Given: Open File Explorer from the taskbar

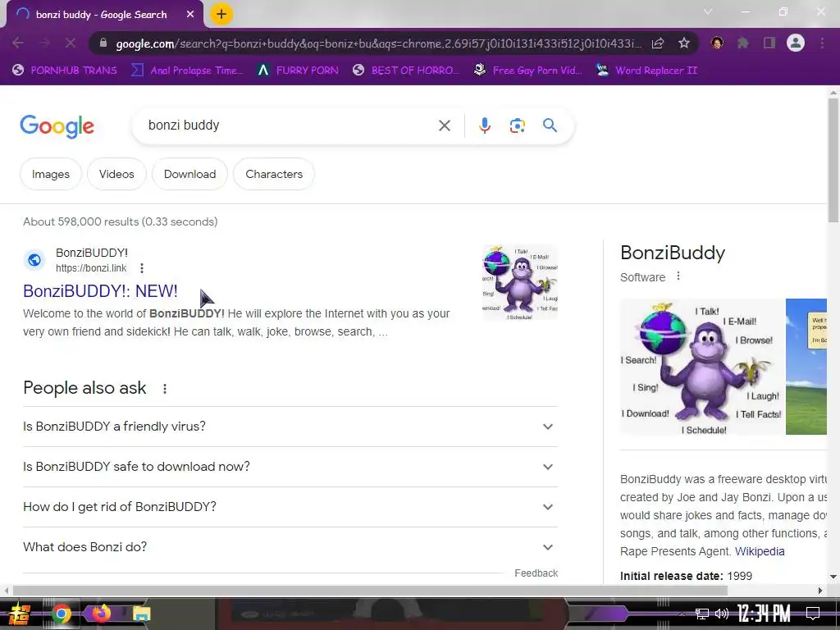Looking at the screenshot, I should point(141,614).
